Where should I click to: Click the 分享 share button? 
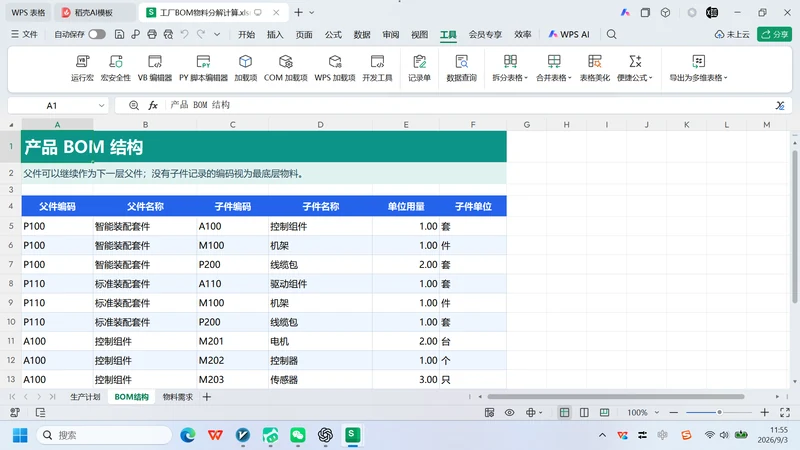tap(774, 34)
